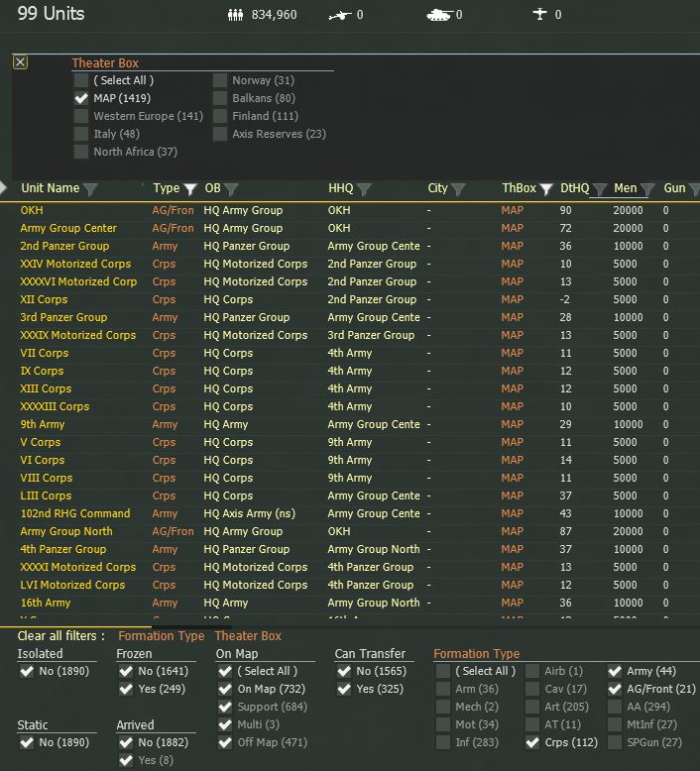Uncheck Support (684) filter
Screen dimensions: 700x771
(x=225, y=707)
